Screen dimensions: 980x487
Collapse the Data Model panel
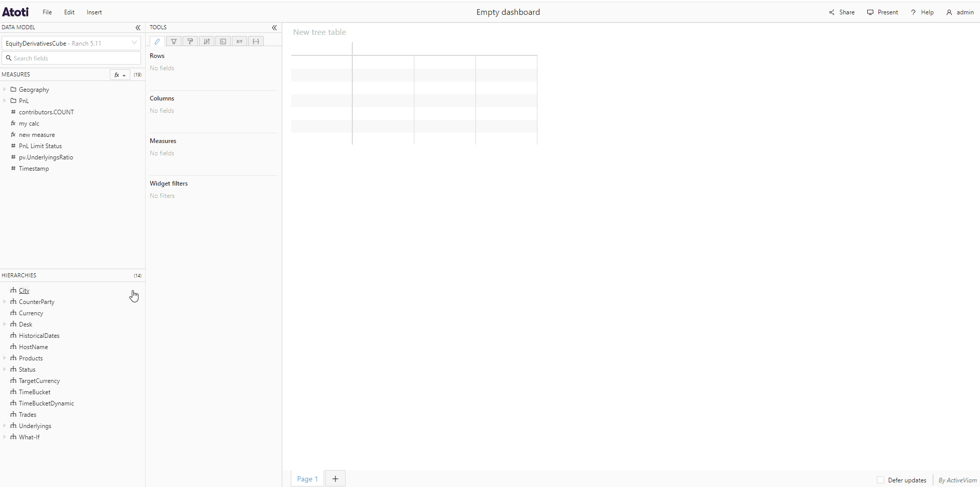[138, 28]
